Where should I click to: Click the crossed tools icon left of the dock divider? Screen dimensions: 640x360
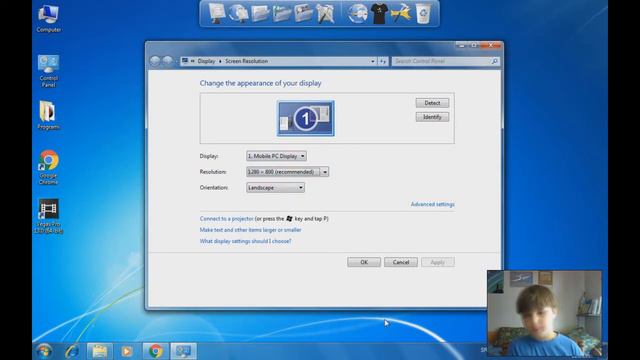(325, 13)
